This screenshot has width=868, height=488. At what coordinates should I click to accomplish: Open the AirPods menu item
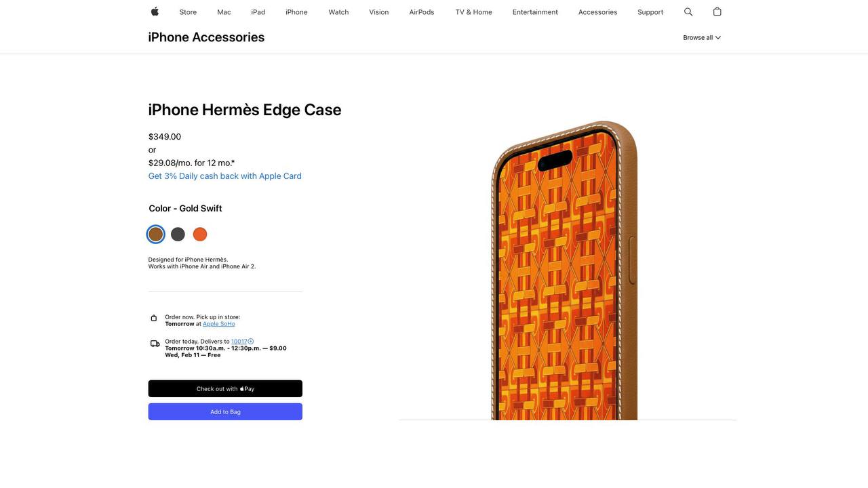[422, 12]
